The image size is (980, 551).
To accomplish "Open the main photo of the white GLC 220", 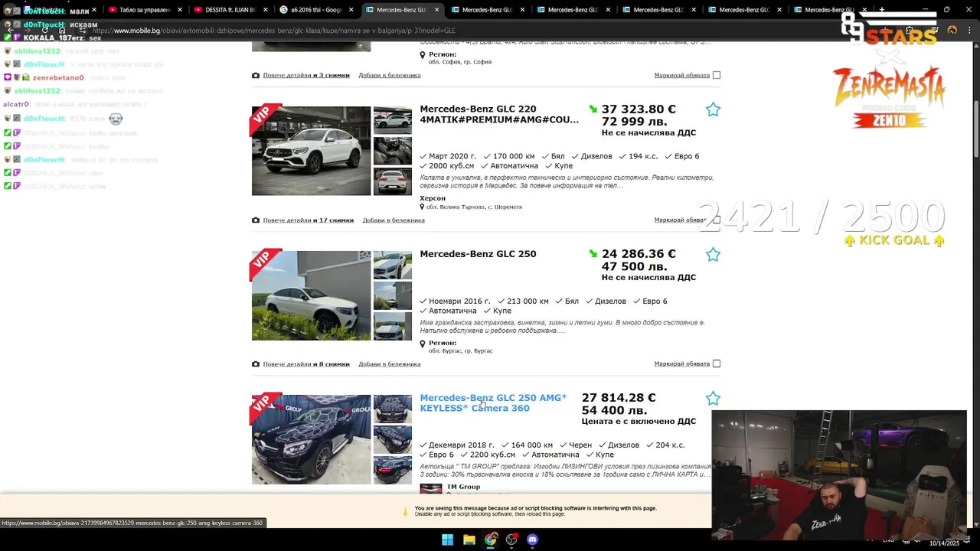I will pos(311,151).
